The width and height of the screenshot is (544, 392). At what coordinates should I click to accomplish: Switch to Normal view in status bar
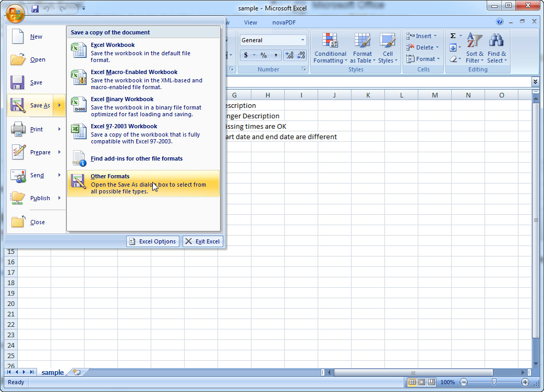pos(412,382)
